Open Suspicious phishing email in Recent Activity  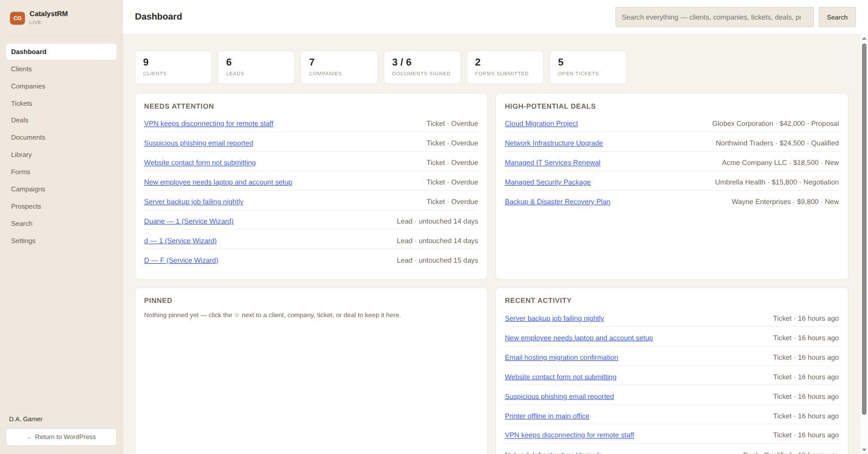pyautogui.click(x=559, y=397)
